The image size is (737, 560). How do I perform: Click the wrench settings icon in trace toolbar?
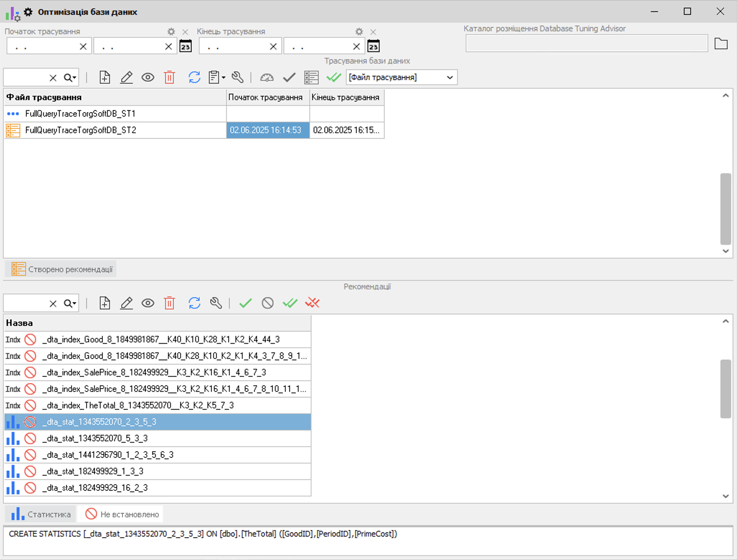pos(238,77)
